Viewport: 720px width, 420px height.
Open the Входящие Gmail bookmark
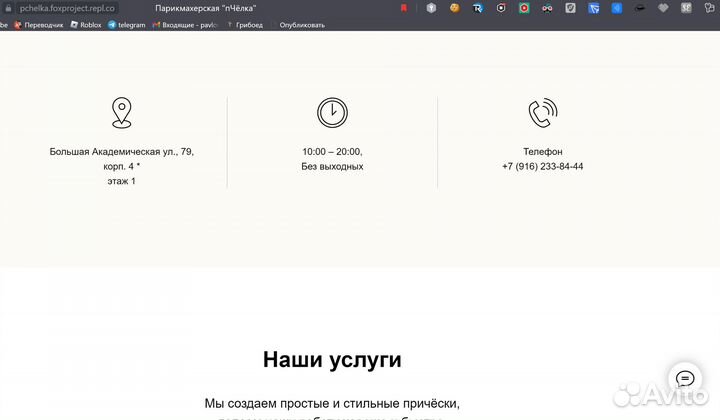[x=185, y=25]
